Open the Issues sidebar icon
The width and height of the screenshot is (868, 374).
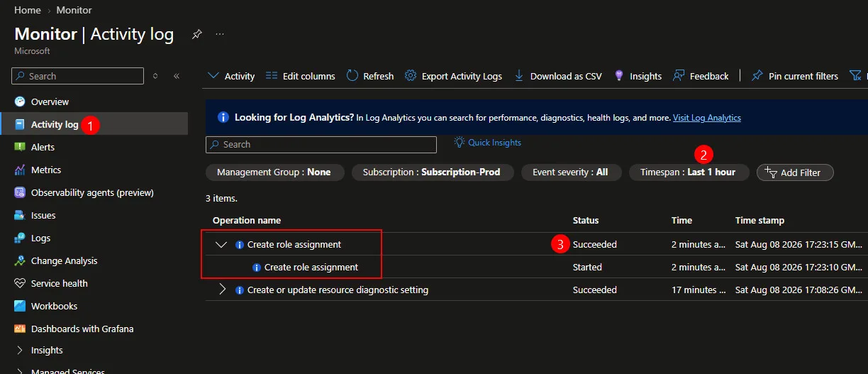point(19,215)
